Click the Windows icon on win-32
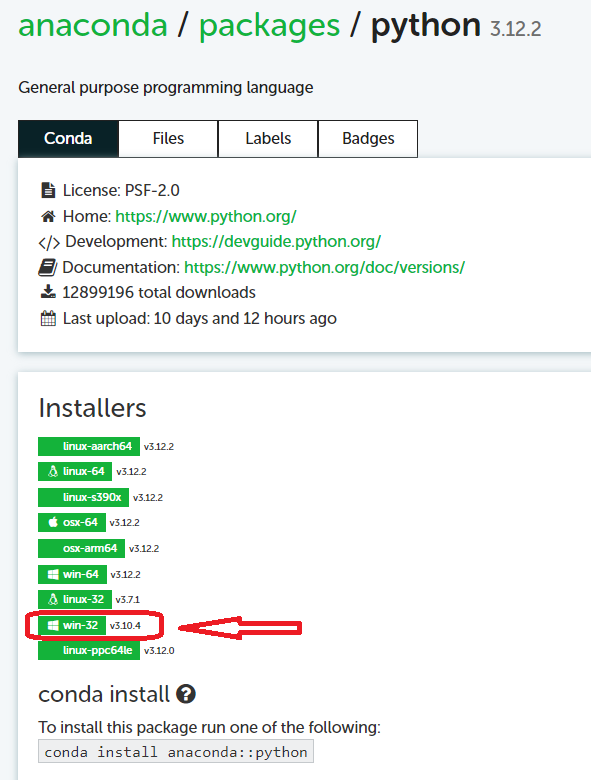 53,625
